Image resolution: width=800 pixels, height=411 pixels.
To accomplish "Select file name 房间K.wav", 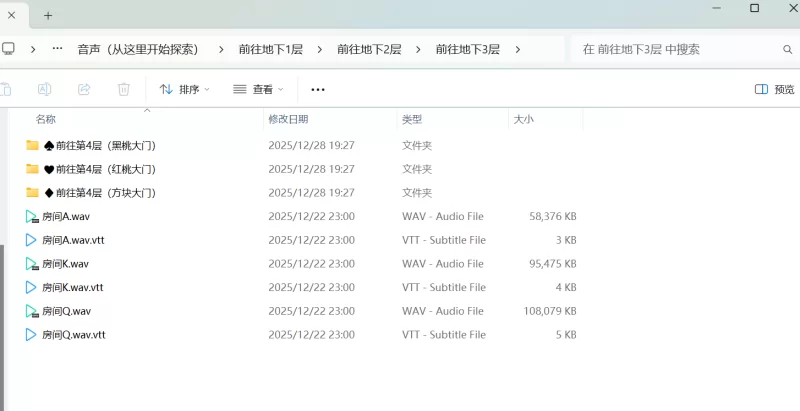I will (65, 264).
